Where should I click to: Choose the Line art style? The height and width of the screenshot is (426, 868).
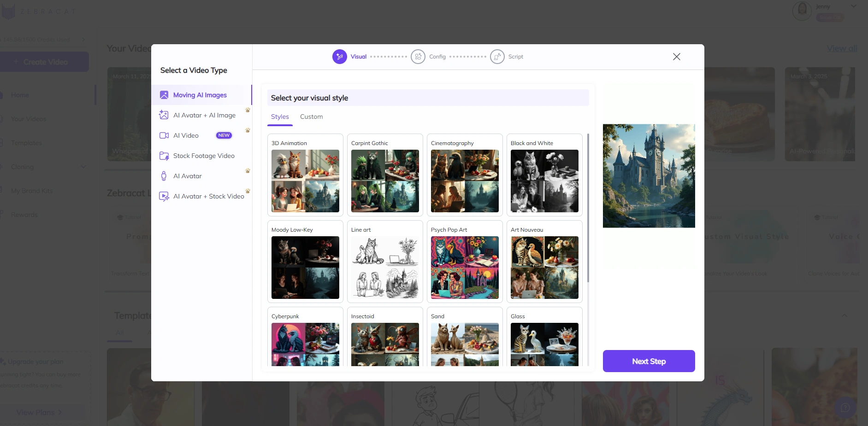(385, 262)
